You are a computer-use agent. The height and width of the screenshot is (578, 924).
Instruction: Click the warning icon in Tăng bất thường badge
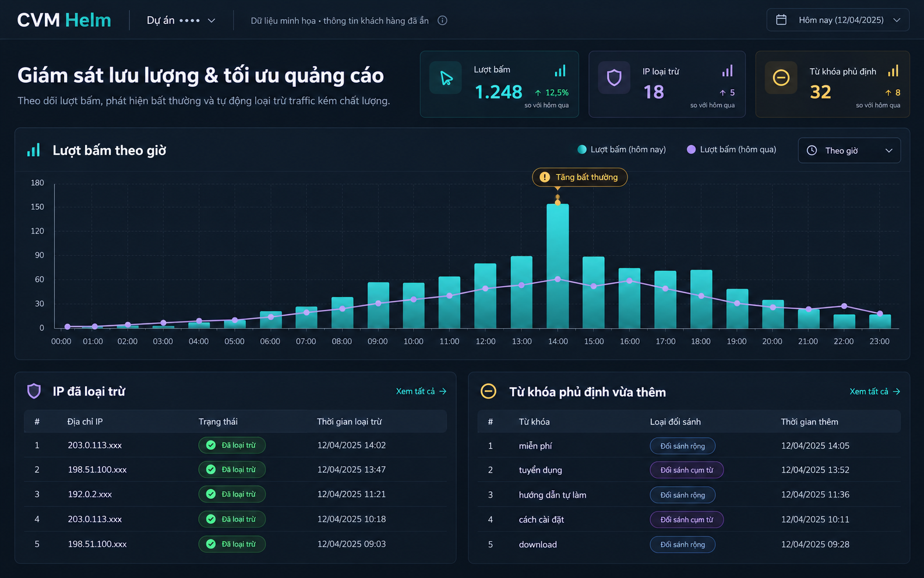tap(545, 177)
